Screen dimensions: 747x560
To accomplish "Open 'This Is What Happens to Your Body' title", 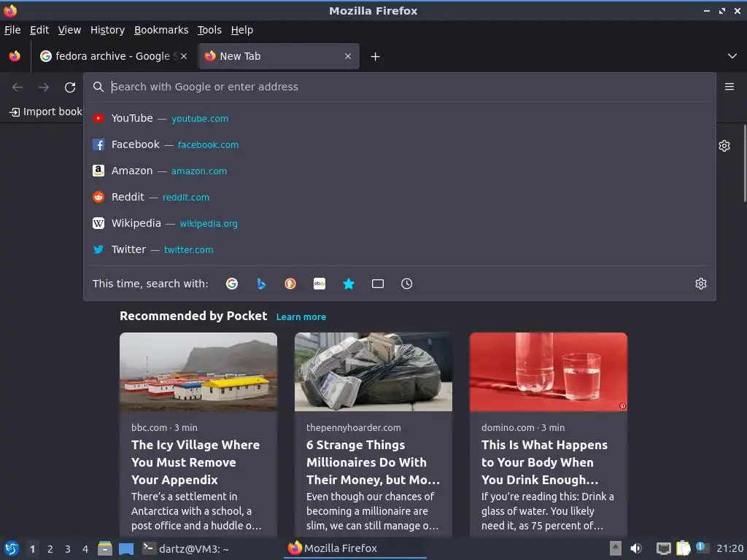I will click(x=544, y=462).
